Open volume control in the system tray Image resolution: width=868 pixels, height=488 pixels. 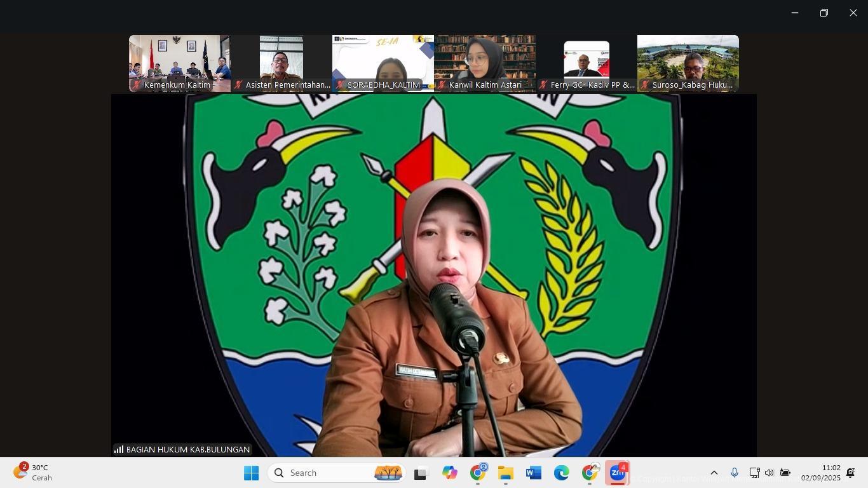click(x=770, y=473)
